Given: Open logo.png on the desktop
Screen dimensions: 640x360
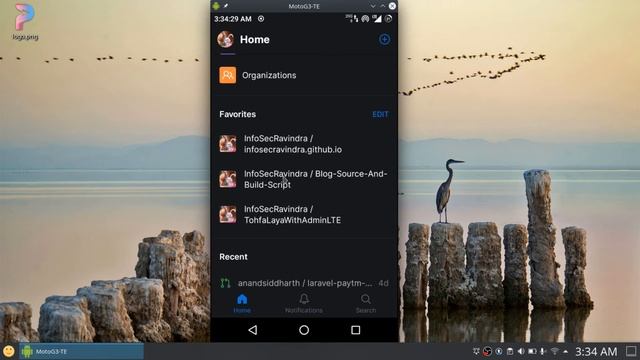Looking at the screenshot, I should tap(25, 22).
